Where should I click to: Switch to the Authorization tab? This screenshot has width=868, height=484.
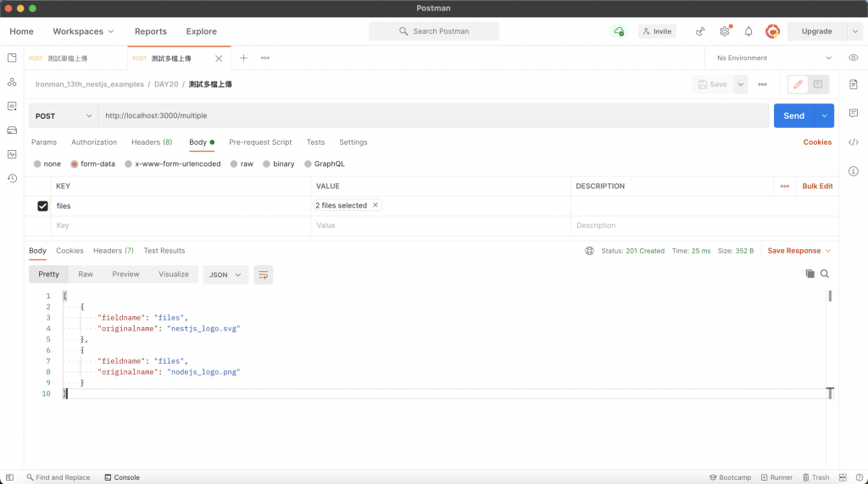[x=94, y=142]
